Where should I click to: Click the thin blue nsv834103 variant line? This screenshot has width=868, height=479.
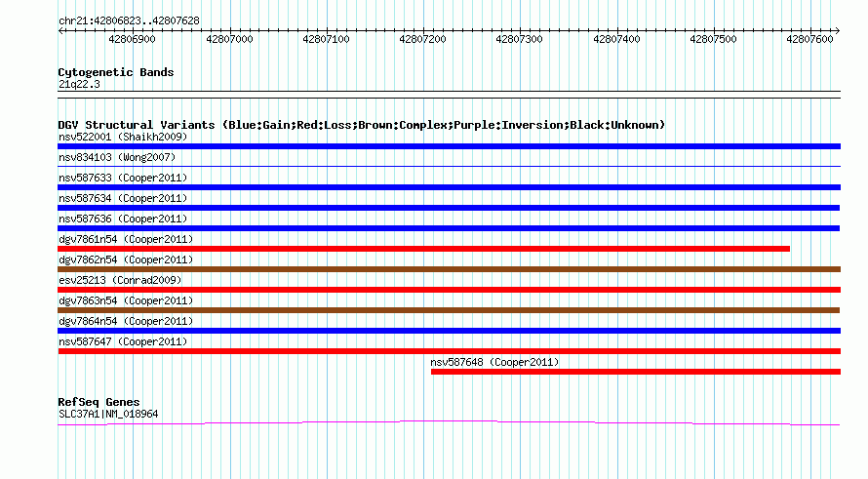[449, 166]
